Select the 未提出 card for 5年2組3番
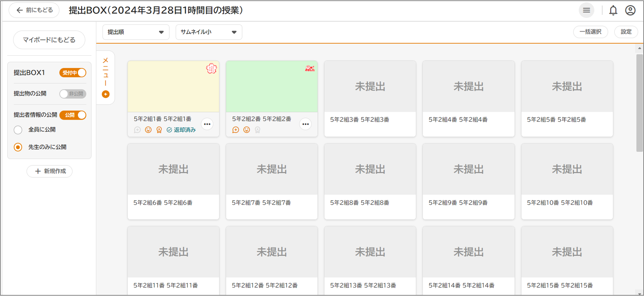 (370, 99)
